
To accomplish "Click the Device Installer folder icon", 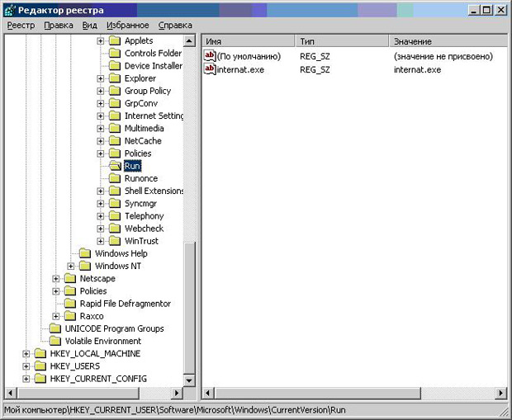I will [x=115, y=66].
